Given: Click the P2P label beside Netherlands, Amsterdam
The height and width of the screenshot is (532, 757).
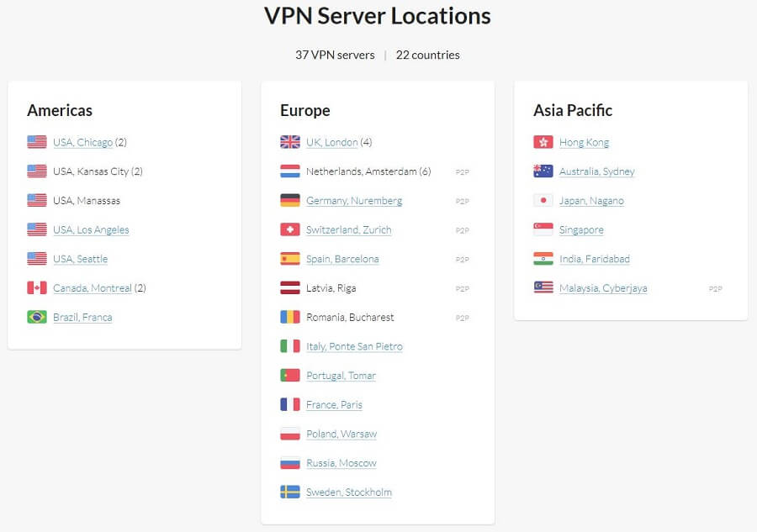Looking at the screenshot, I should click(462, 172).
